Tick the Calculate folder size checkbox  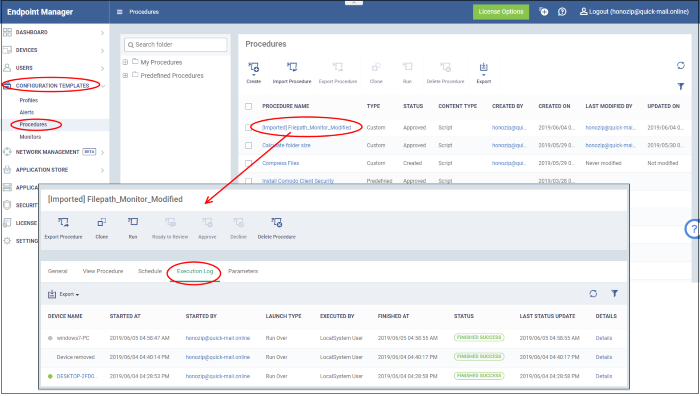click(x=249, y=146)
